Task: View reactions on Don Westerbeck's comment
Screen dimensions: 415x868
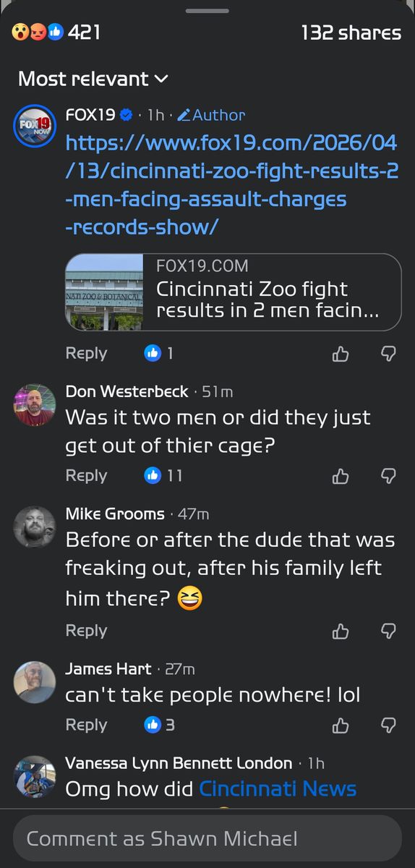Action: click(163, 476)
